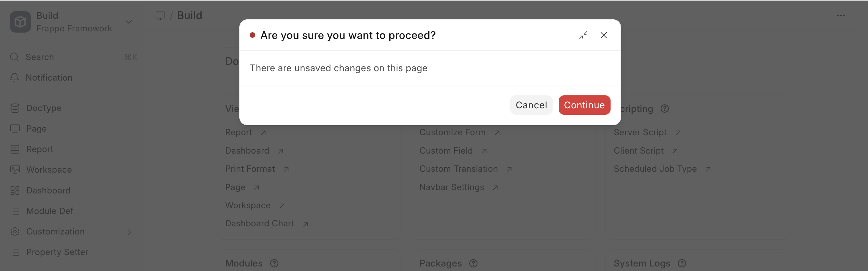Click the Search magnifier icon in sidebar
The image size is (868, 271).
click(x=14, y=57)
